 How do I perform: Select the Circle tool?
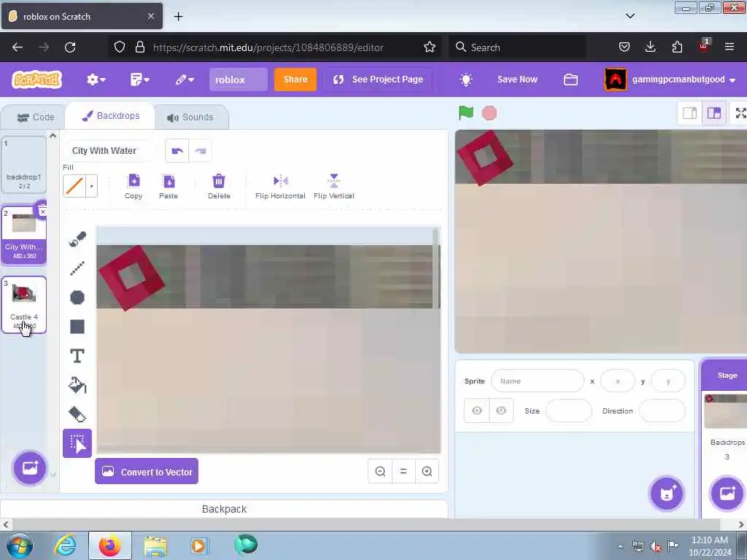pos(77,297)
